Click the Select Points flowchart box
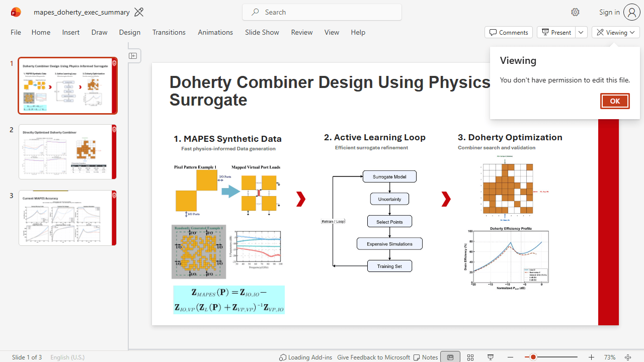Image resolution: width=644 pixels, height=362 pixels. (389, 221)
